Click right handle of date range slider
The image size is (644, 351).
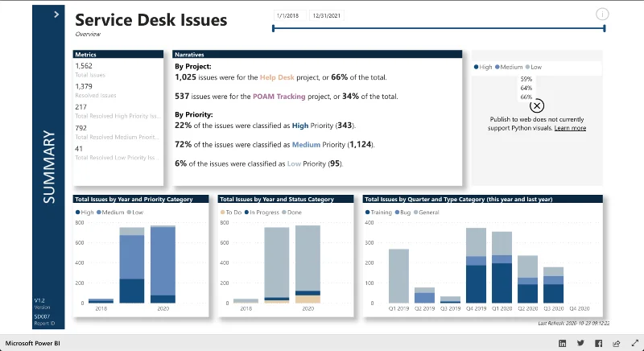click(605, 28)
